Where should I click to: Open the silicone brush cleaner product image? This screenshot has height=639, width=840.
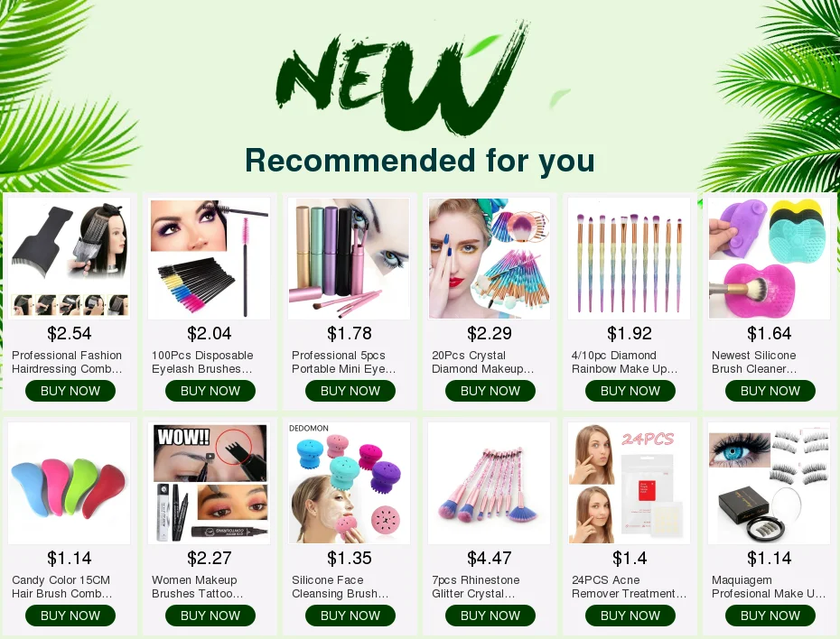770,258
